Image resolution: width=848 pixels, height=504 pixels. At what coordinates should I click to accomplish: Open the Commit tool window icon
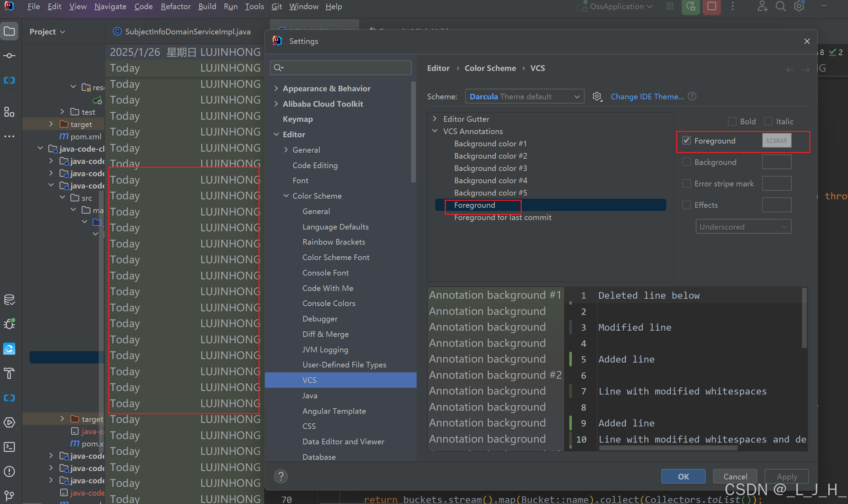pos(9,56)
